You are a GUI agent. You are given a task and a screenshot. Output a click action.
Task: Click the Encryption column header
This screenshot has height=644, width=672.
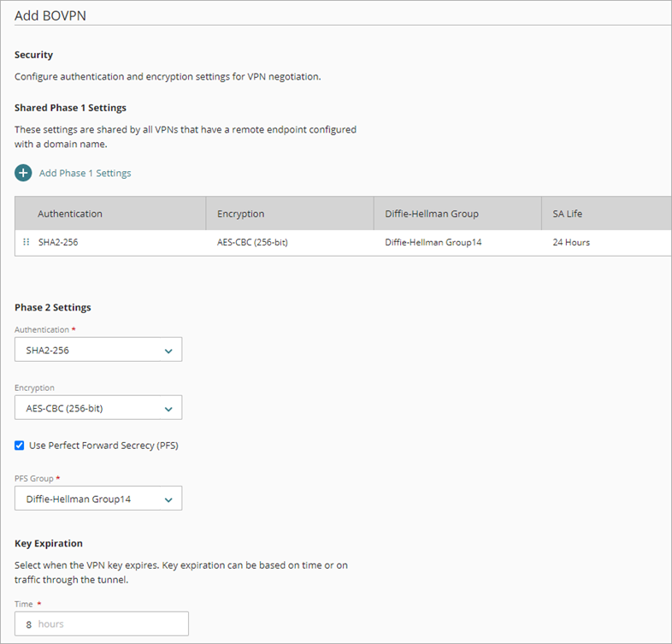point(240,214)
